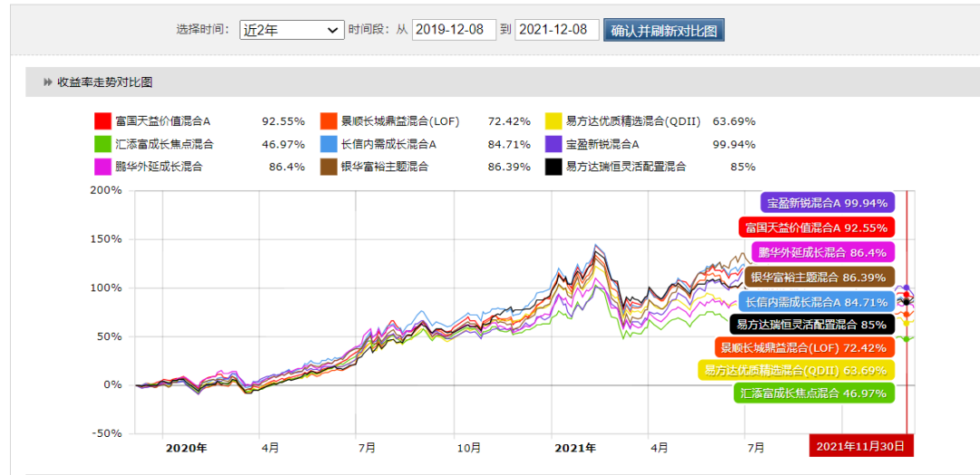Click legend name 鹏华外延成长混合
This screenshot has height=475, width=980.
click(159, 167)
